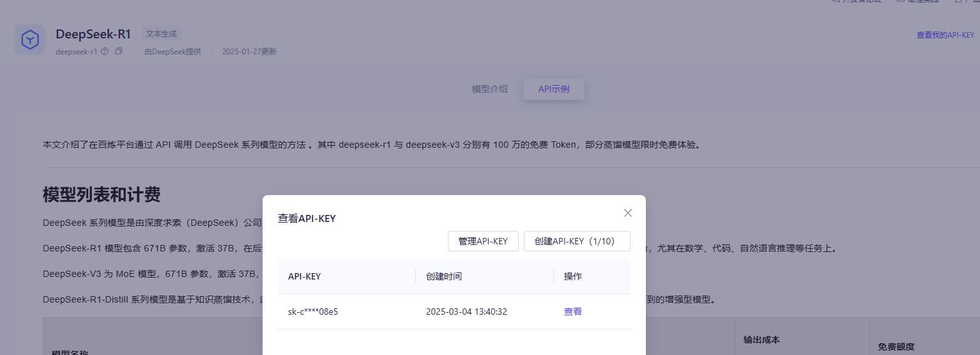Select the masked key sk-c****08e5

[x=313, y=312]
